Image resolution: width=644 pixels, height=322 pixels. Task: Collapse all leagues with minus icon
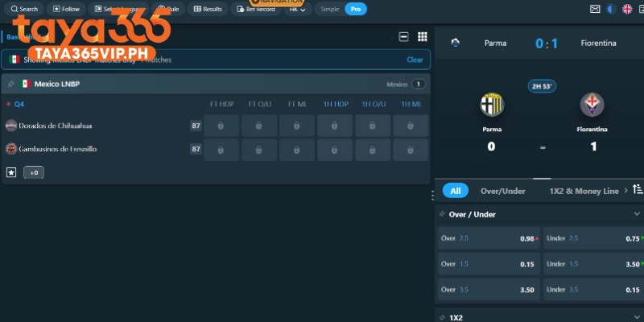[404, 37]
